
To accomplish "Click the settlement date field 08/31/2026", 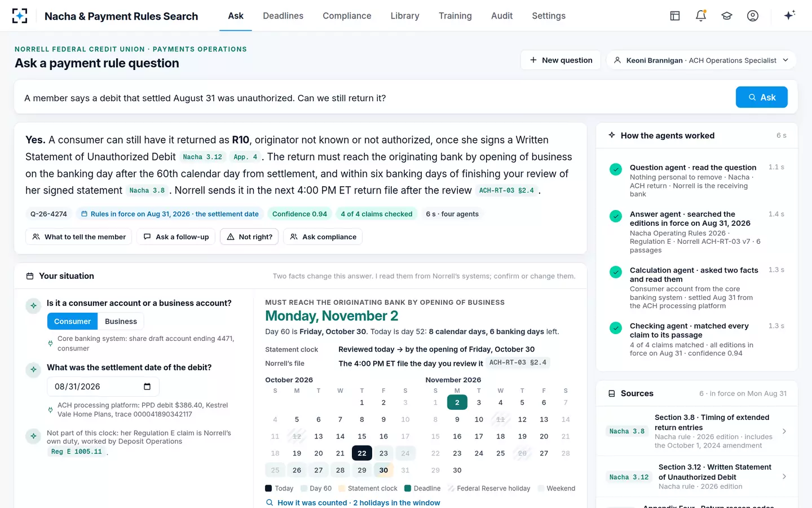I will pos(103,387).
